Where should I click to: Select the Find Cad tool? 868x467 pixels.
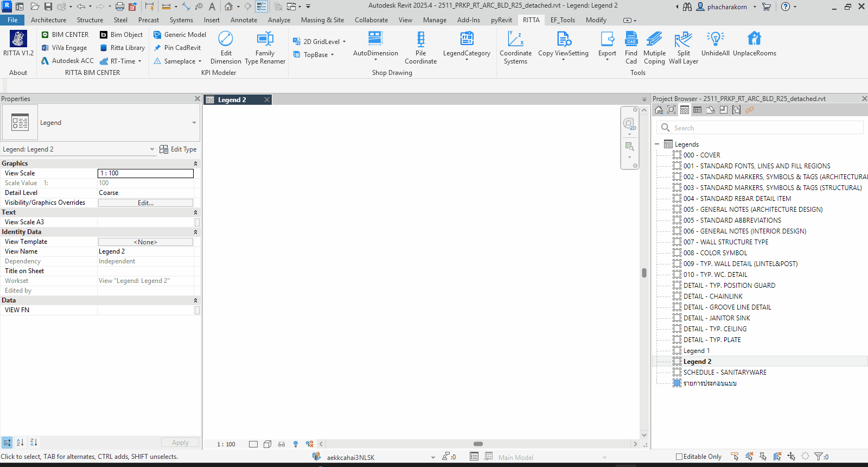tap(631, 39)
